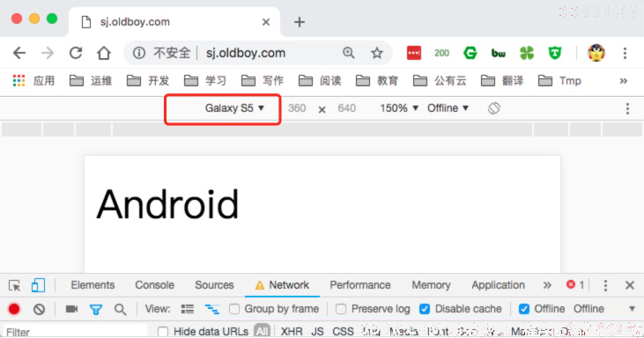Open the green clover extension

(x=527, y=53)
